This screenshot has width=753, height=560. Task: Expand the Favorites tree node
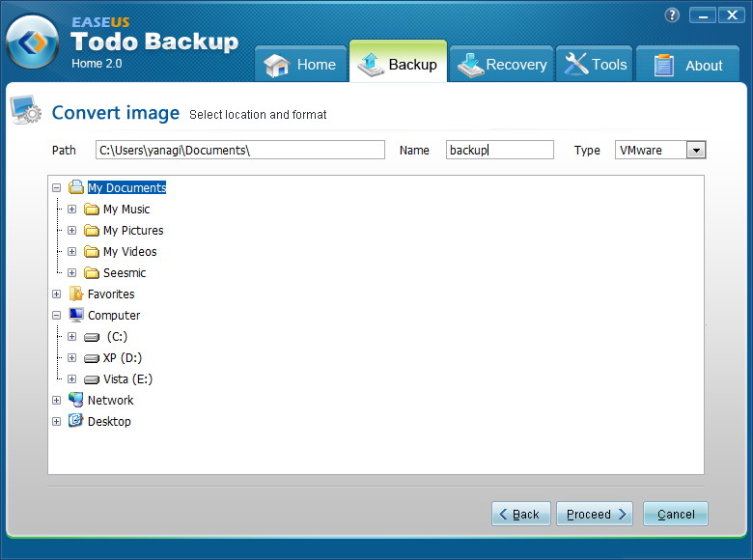coord(57,294)
